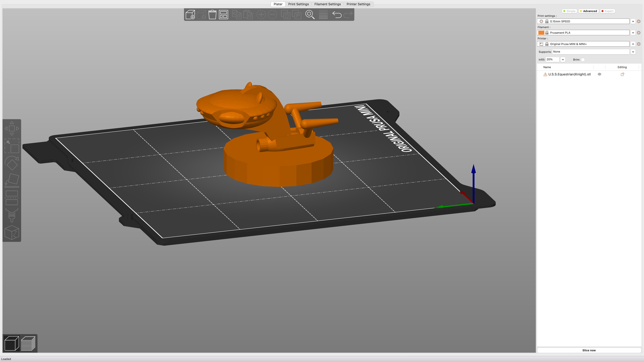The image size is (644, 362).
Task: Enable the Brim checkbox
Action: click(x=583, y=60)
